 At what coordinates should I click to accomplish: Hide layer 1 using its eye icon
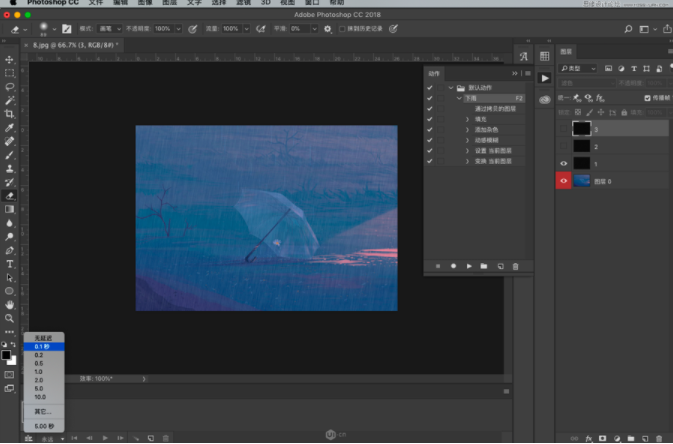pyautogui.click(x=564, y=163)
